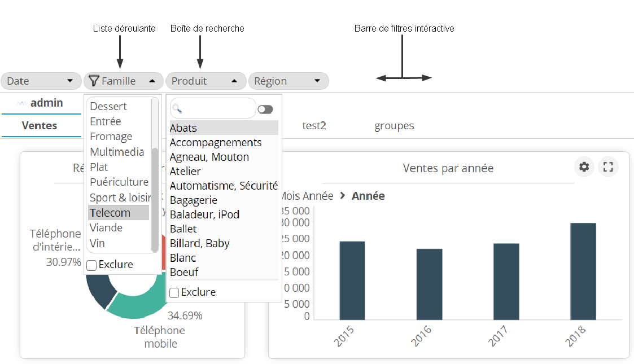Select Telecom in the Famille list
The height and width of the screenshot is (364, 634).
(111, 213)
